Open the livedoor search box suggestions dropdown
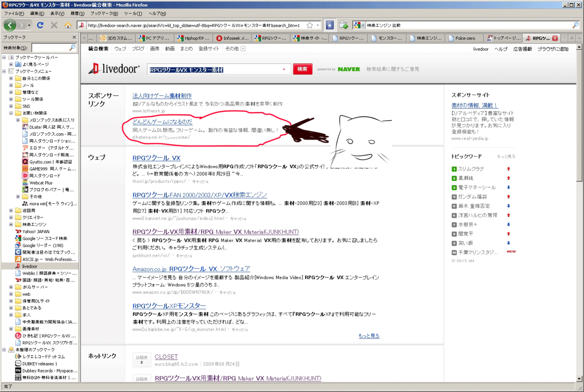The width and height of the screenshot is (584, 392). 284,70
